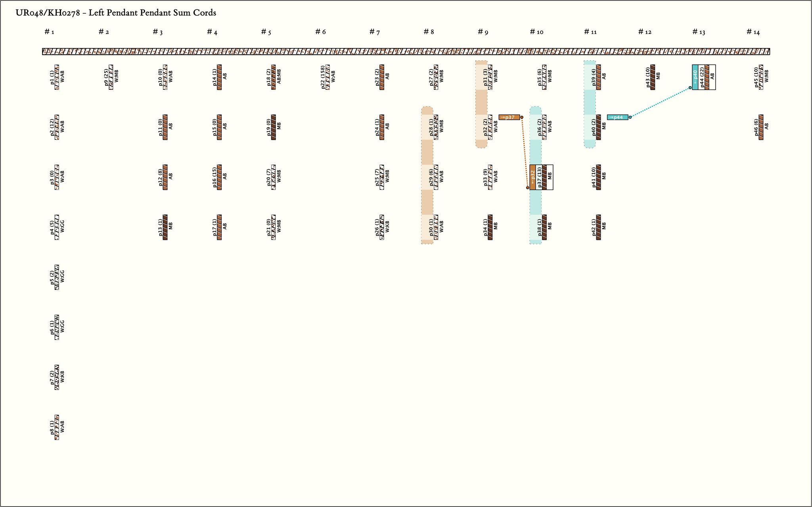Click the # 6 column header
The height and width of the screenshot is (507, 812).
point(320,32)
